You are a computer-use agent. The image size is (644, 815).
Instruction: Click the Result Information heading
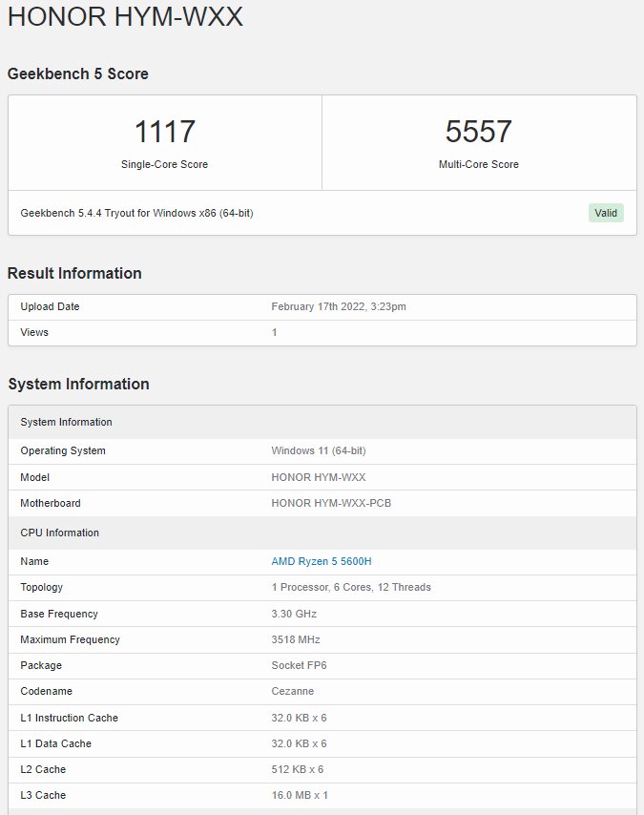(74, 273)
